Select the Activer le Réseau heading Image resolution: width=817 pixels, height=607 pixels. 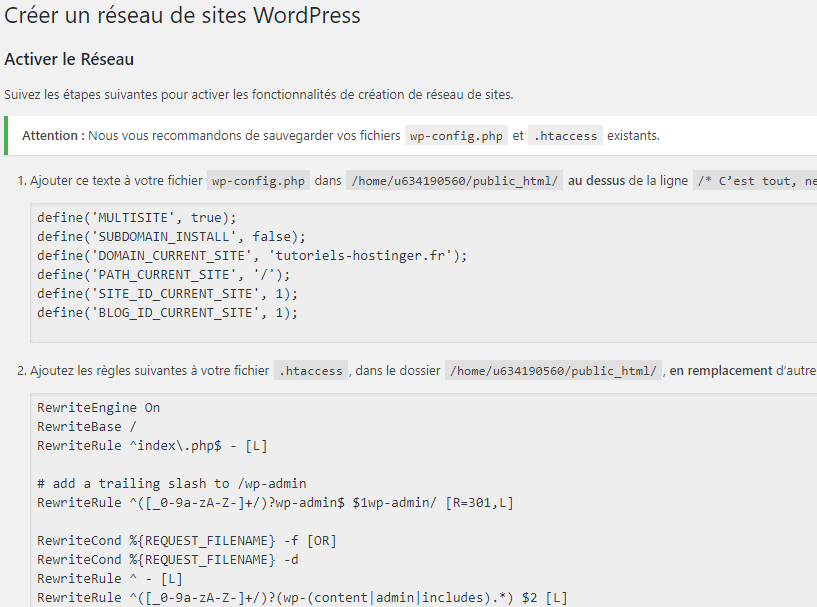tap(69, 59)
